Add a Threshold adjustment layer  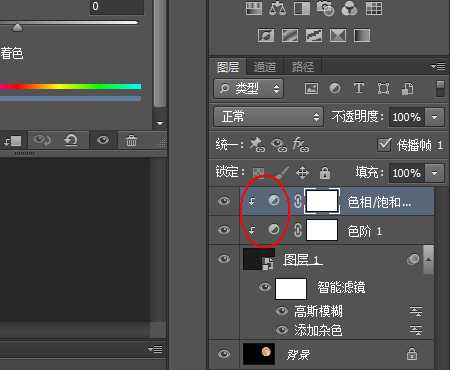pyautogui.click(x=314, y=35)
